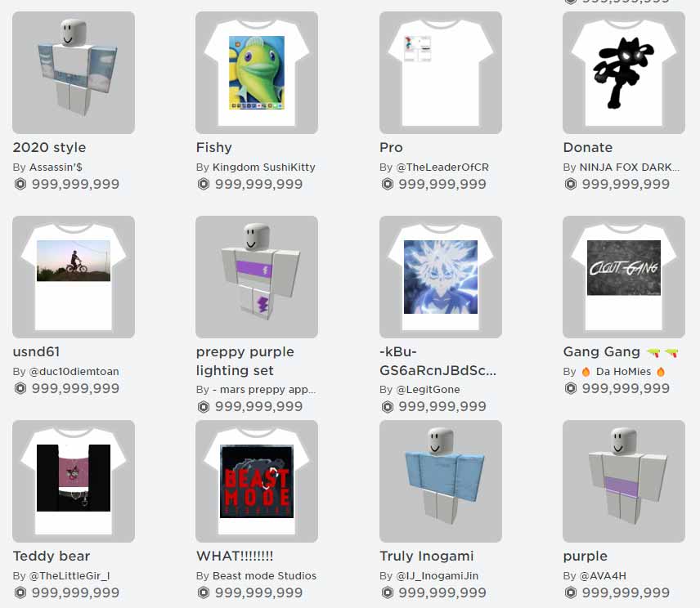The width and height of the screenshot is (700, 608).
Task: Click the Robux icon under purple
Action: coord(571,592)
